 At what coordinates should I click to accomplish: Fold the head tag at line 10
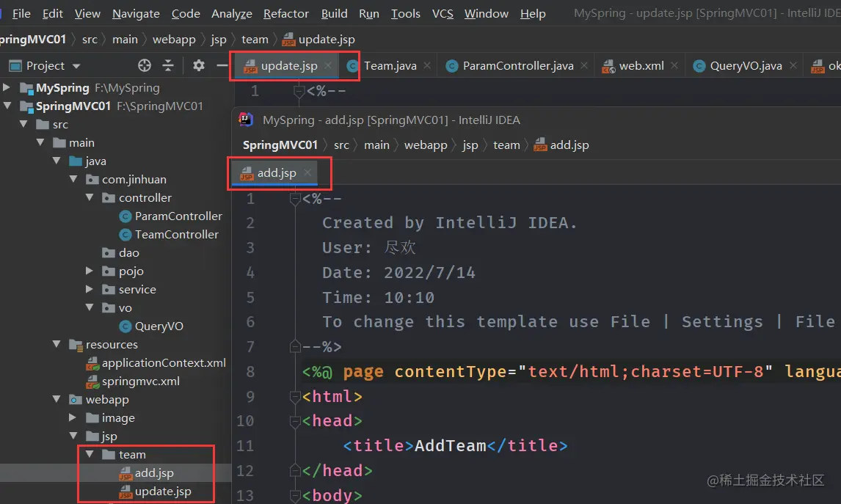tap(294, 421)
